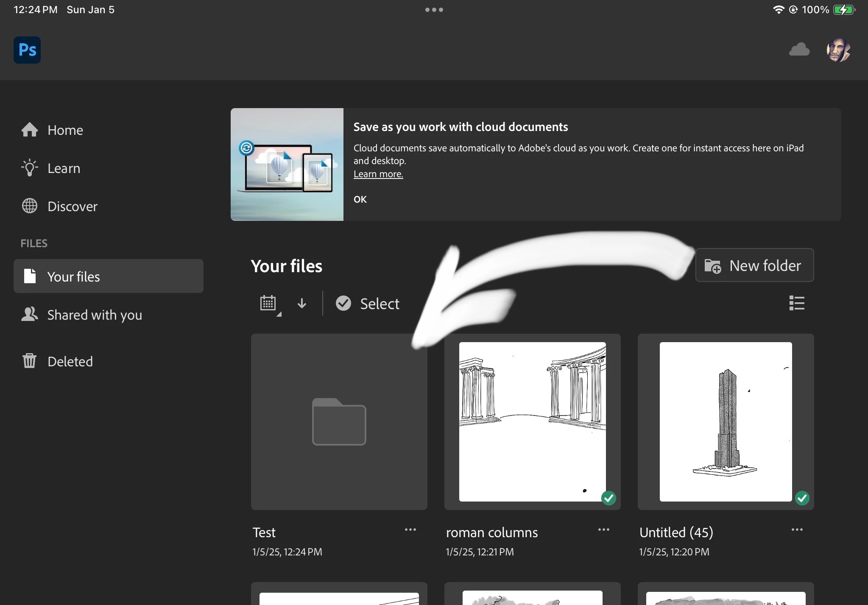The height and width of the screenshot is (605, 868).
Task: Click the New folder button
Action: coord(754,265)
